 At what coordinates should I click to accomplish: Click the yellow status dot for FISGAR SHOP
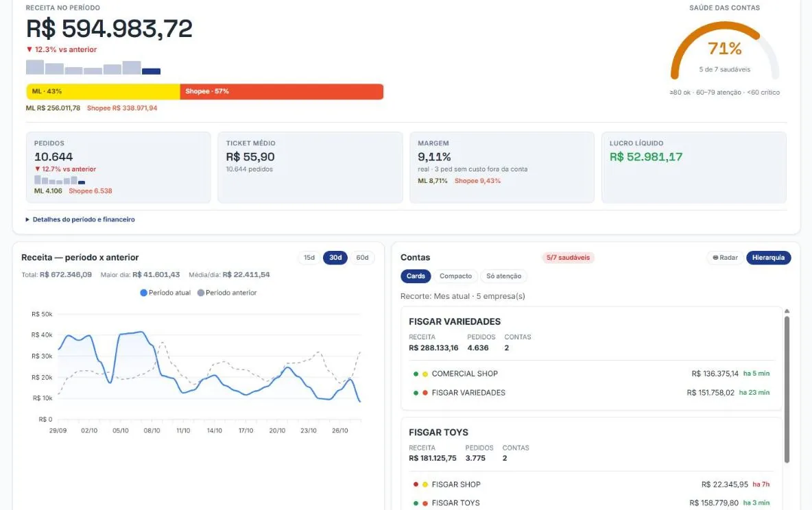click(x=425, y=485)
